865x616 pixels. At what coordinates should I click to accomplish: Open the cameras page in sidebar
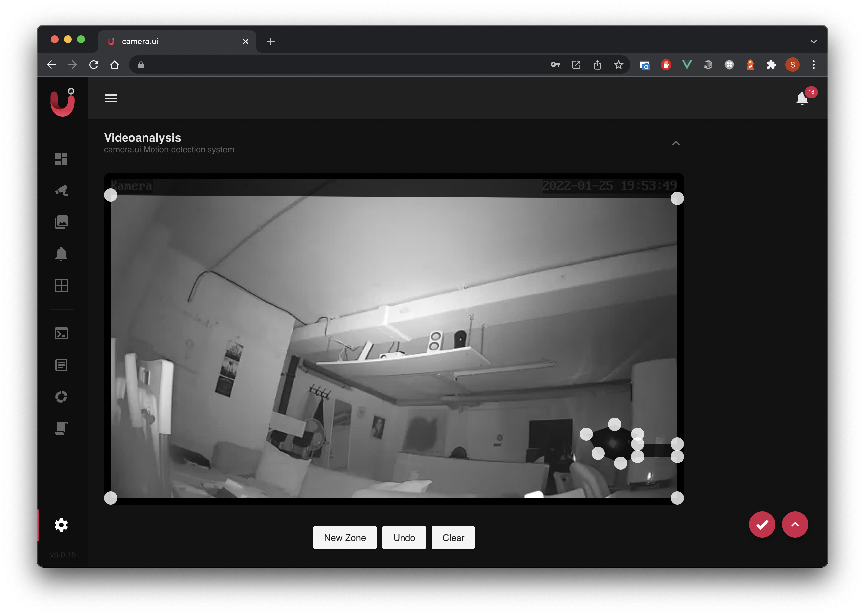(61, 190)
